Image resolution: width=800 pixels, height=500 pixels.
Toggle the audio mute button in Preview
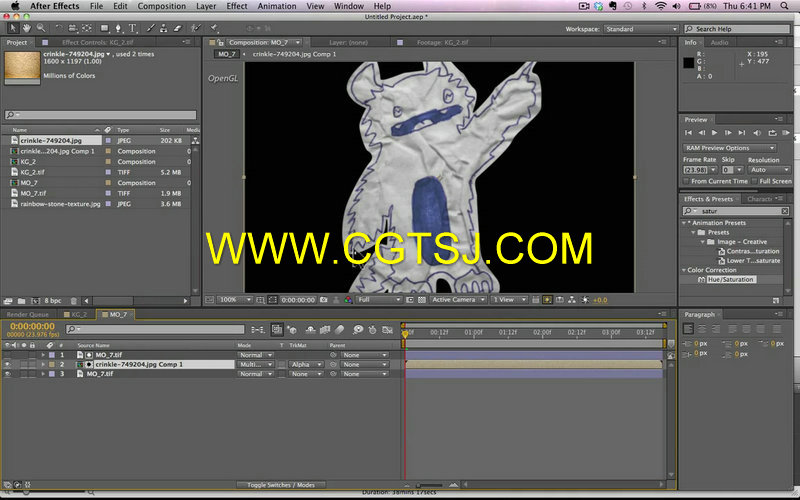tap(757, 133)
